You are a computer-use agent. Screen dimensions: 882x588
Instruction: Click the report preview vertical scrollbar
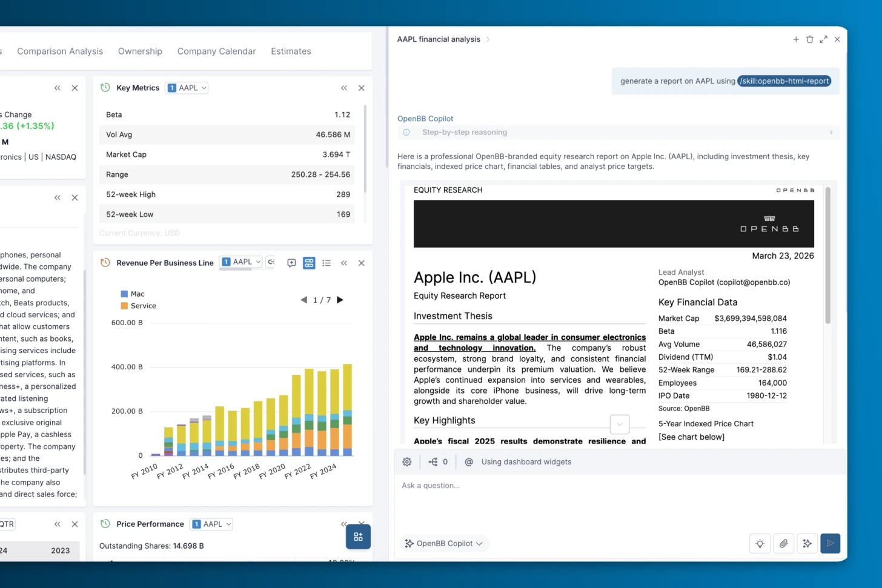pos(827,255)
